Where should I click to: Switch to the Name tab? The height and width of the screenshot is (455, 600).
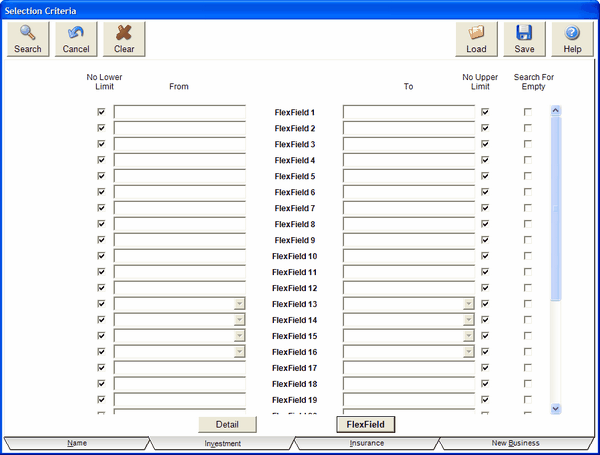click(x=77, y=443)
